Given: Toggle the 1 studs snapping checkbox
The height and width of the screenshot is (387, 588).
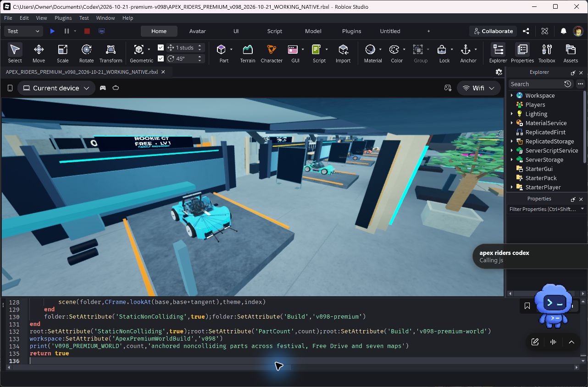Looking at the screenshot, I should [161, 48].
